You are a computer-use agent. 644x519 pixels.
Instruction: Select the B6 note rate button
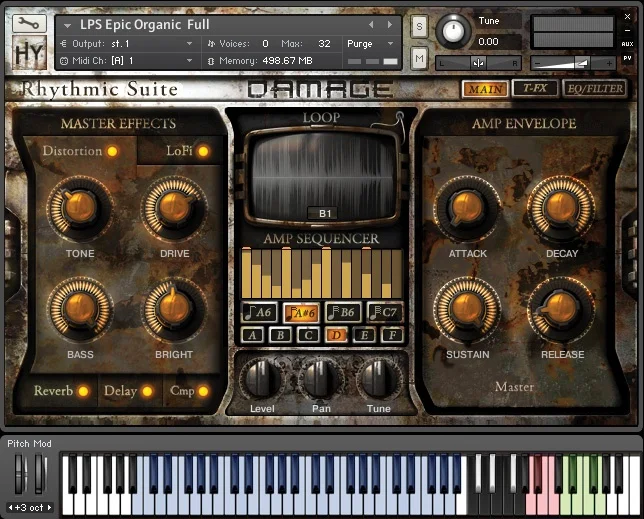tap(343, 312)
